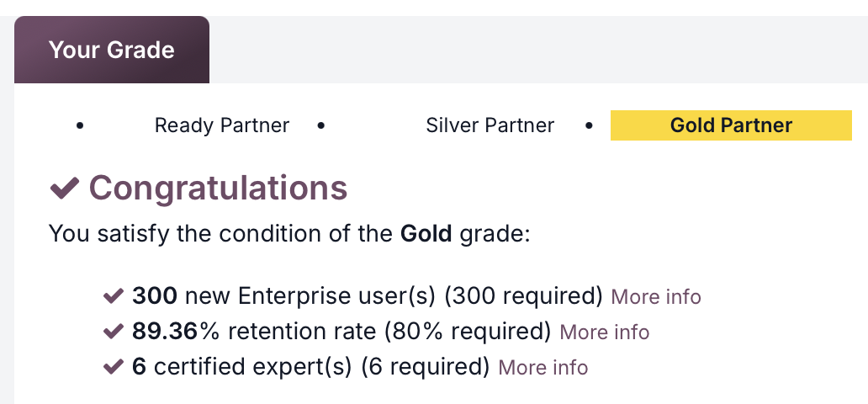This screenshot has height=404, width=868.
Task: Select the highlighted Gold Partner grade
Action: 730,125
